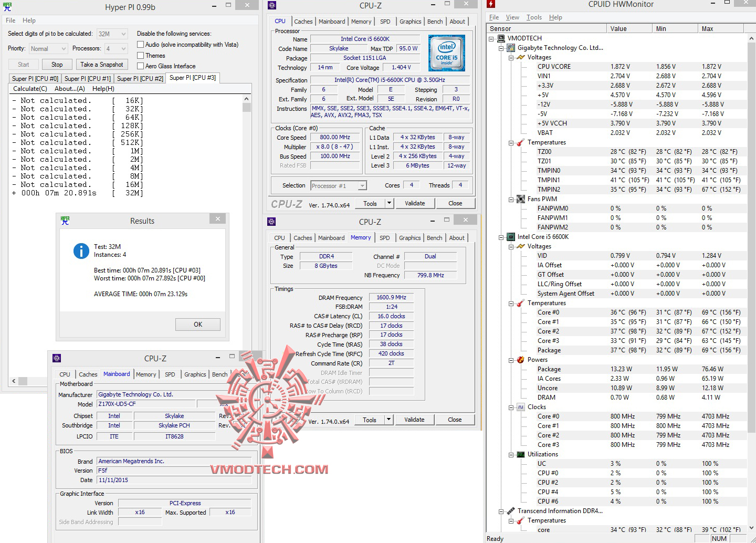The width and height of the screenshot is (756, 543).
Task: Click the Start button in Hyper PI
Action: (x=24, y=65)
